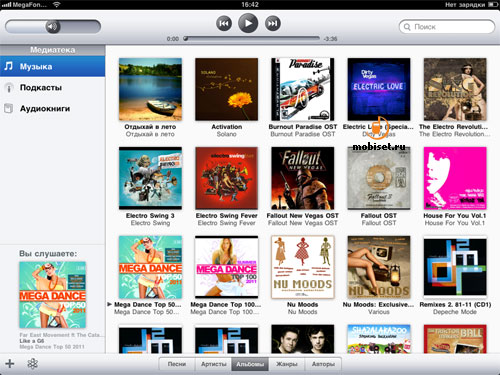Click the 'Like a G6' now playing title
This screenshot has height=375, width=500.
coord(32,341)
